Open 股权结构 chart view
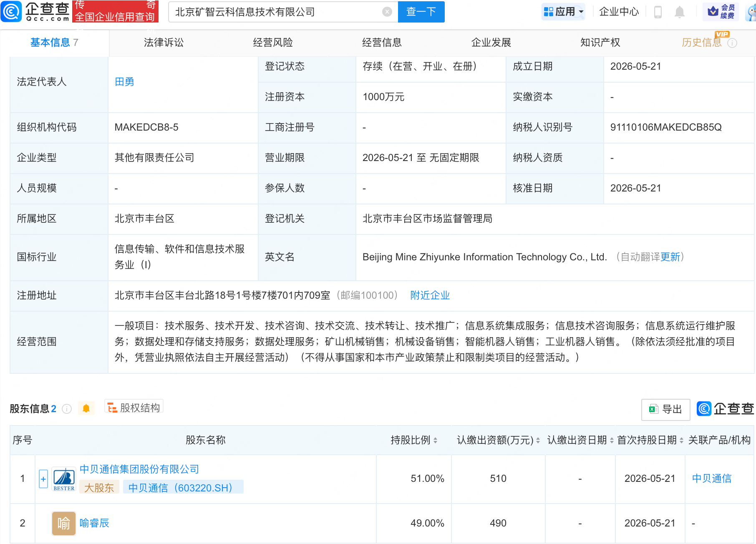 (134, 408)
